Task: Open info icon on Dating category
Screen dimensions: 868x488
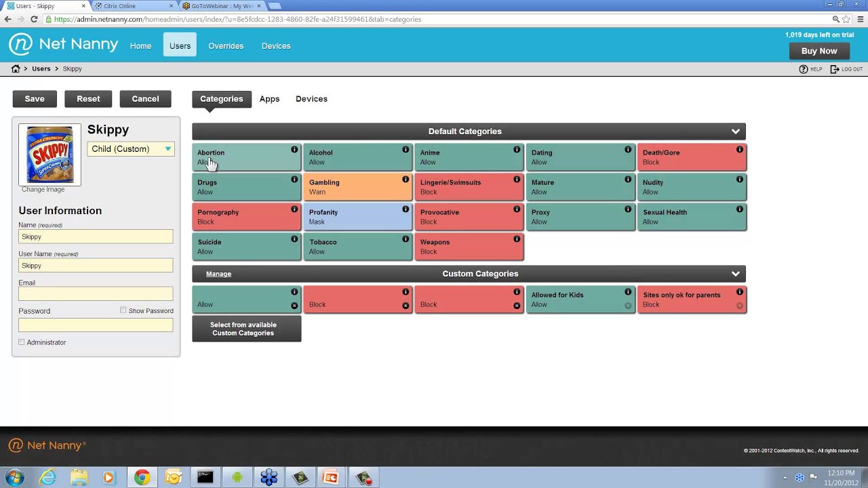Action: coord(628,150)
